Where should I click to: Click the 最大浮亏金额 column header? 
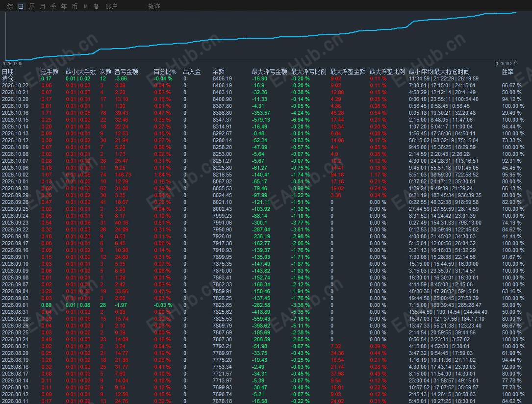269,72
